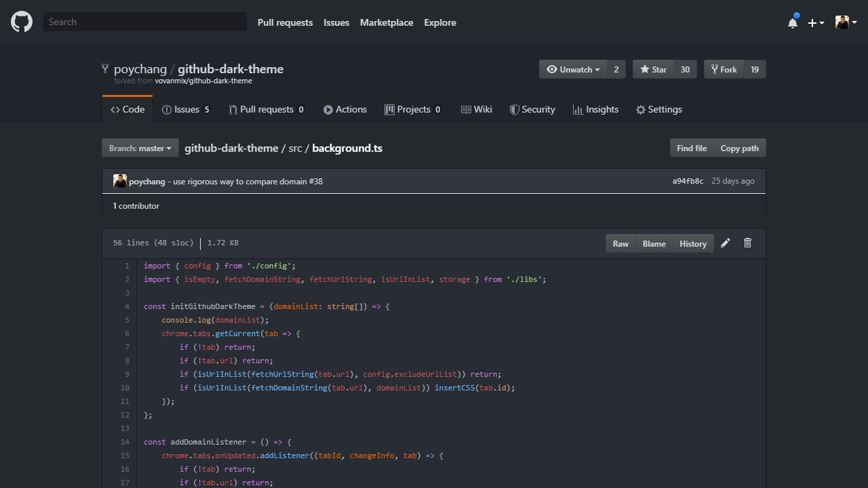This screenshot has width=868, height=488.
Task: View the 19 forks count
Action: [755, 70]
